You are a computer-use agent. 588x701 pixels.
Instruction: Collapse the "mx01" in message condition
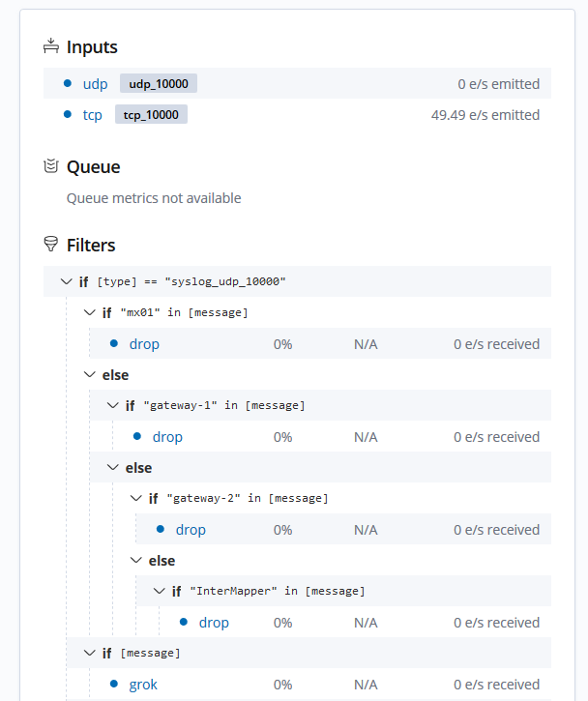point(90,312)
